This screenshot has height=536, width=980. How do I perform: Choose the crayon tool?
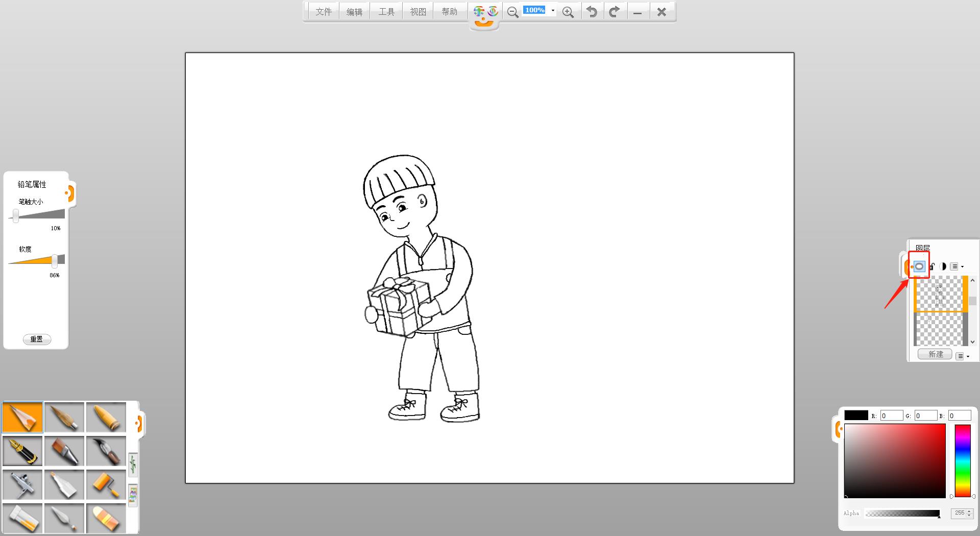click(106, 417)
